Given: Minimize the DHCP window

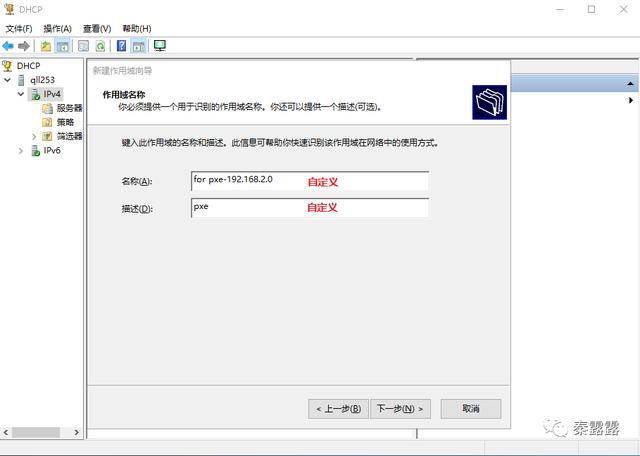Looking at the screenshot, I should pos(560,9).
